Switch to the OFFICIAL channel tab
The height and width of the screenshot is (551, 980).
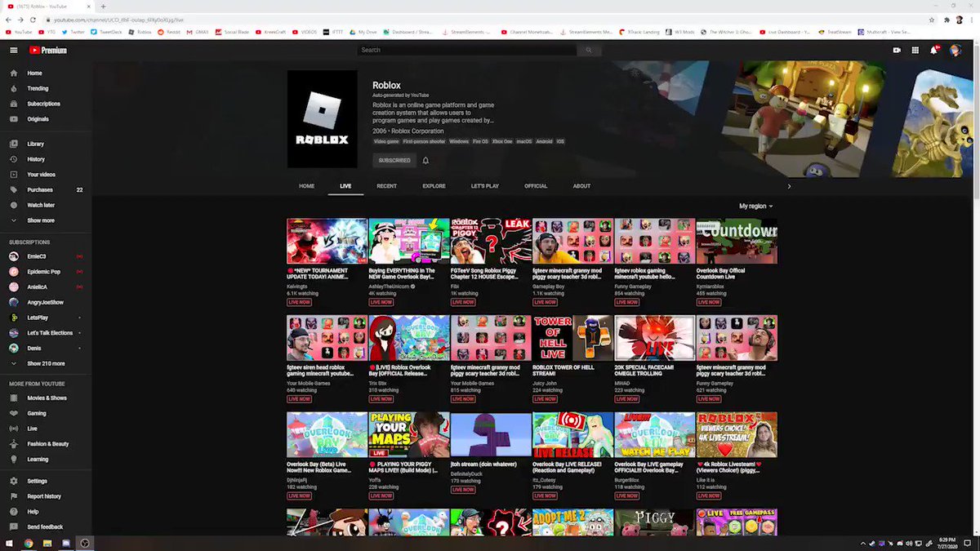tap(536, 186)
